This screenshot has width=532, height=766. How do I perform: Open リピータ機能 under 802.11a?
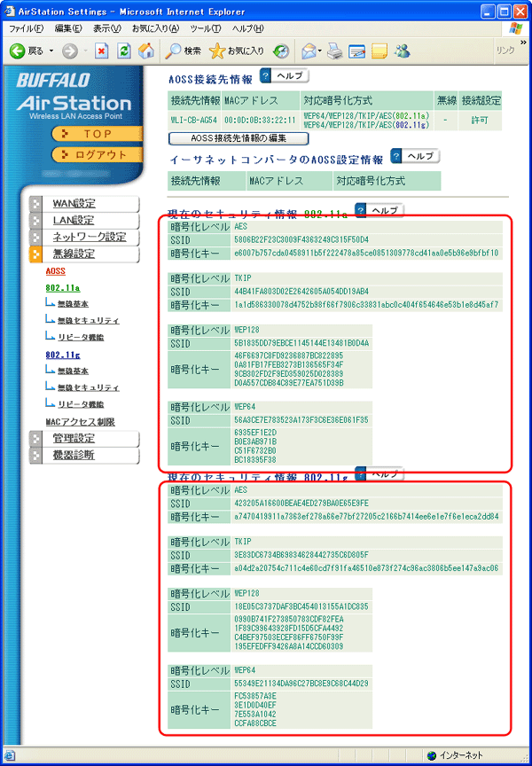point(81,337)
